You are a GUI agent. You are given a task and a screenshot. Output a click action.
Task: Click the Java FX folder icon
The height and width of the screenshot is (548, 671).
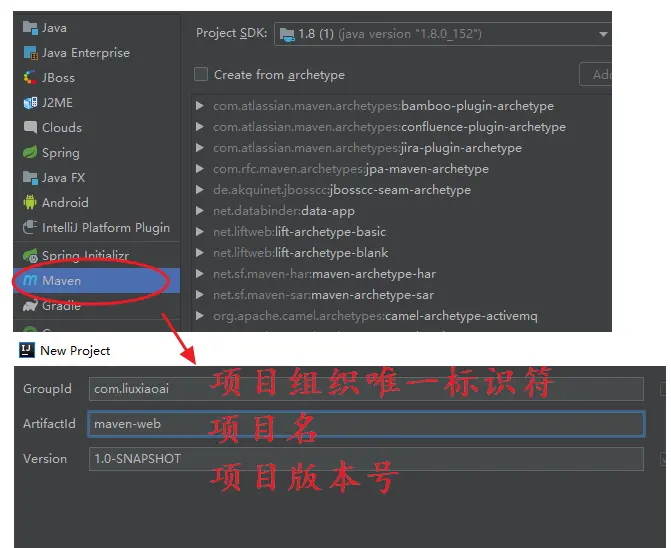point(30,178)
